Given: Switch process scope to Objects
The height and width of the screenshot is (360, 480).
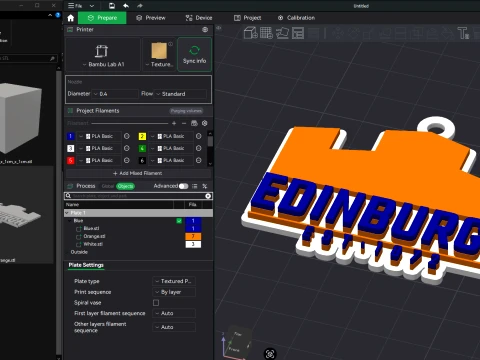Looking at the screenshot, I should click(125, 186).
